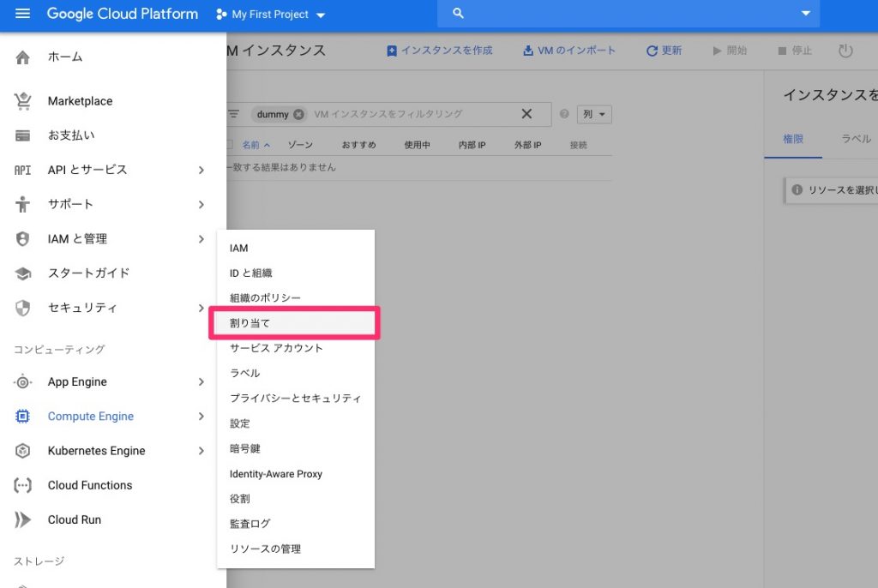Viewport: 878px width, 588px height.
Task: Open the My First Project dropdown
Action: coord(271,15)
